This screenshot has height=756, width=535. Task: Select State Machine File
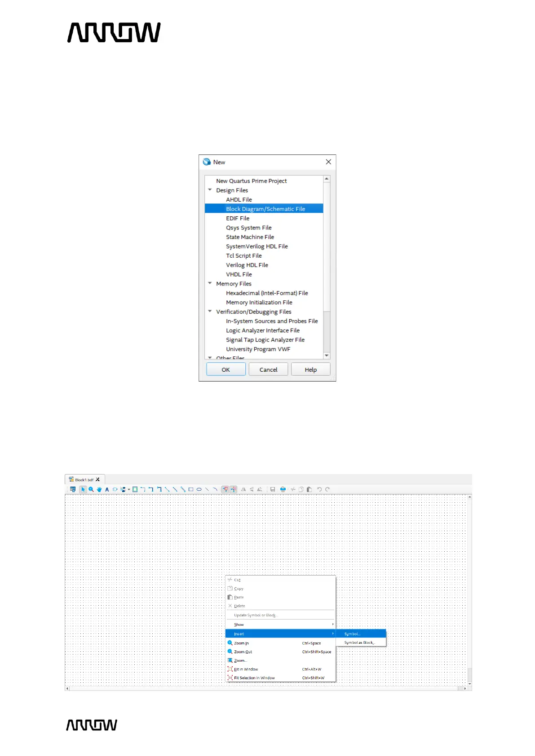coord(250,237)
